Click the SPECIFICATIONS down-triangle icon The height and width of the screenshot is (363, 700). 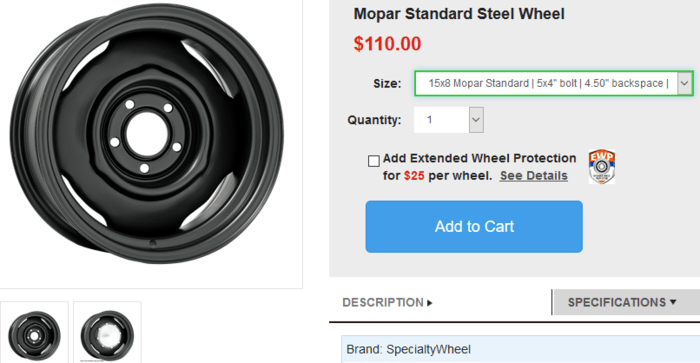click(673, 302)
